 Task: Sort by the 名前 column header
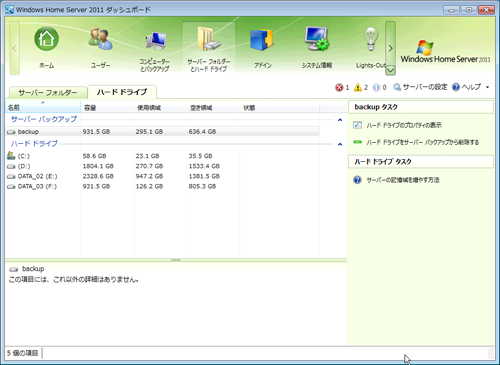click(x=43, y=108)
